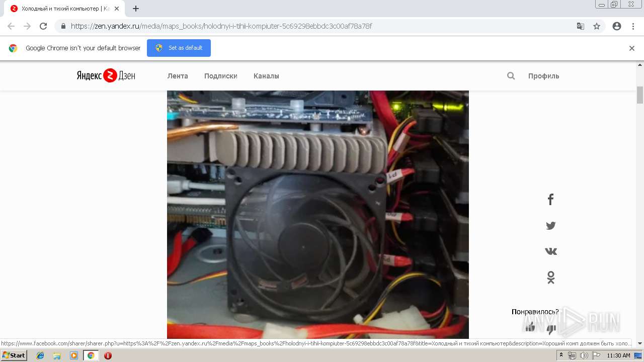Click the page vertical scrollbar thumb
644x362 pixels.
point(640,95)
